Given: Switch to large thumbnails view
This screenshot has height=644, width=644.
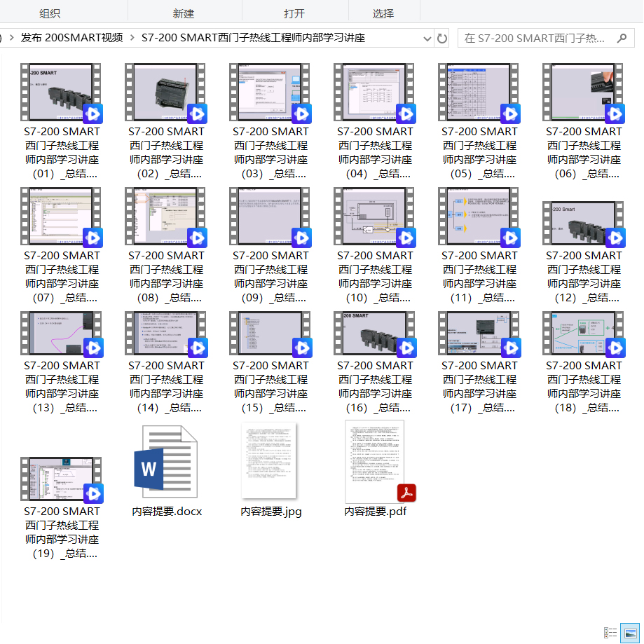Looking at the screenshot, I should pos(630,633).
